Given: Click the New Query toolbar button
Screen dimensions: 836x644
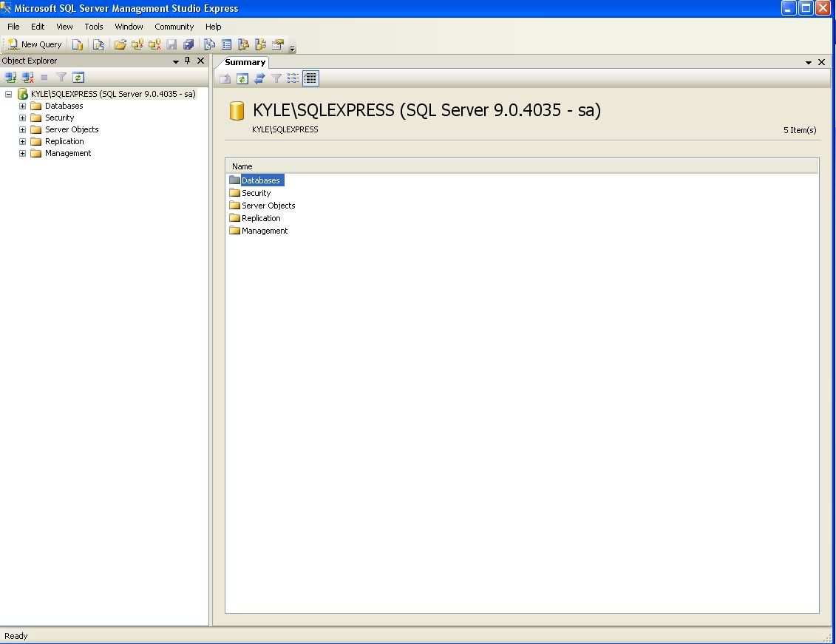Looking at the screenshot, I should point(35,44).
